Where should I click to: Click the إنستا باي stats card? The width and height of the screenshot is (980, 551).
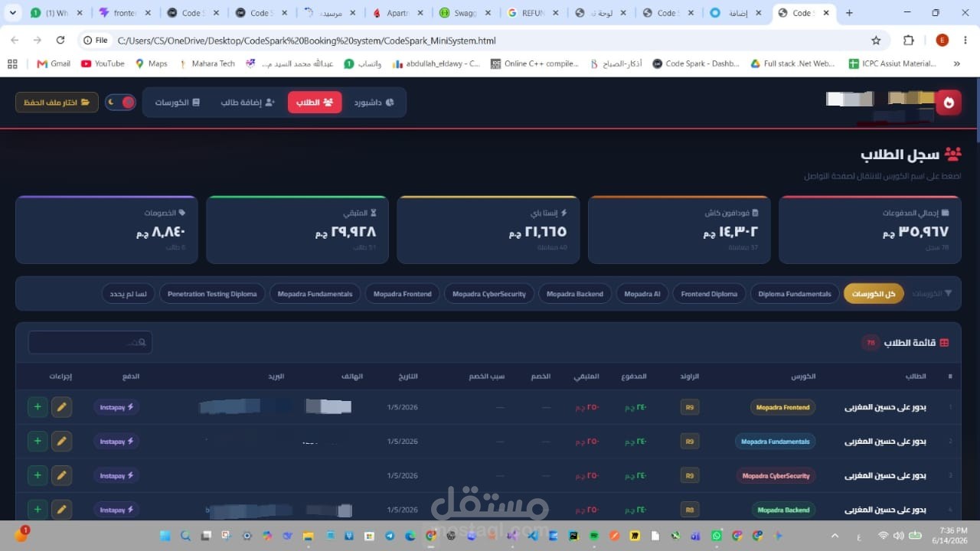pos(488,230)
